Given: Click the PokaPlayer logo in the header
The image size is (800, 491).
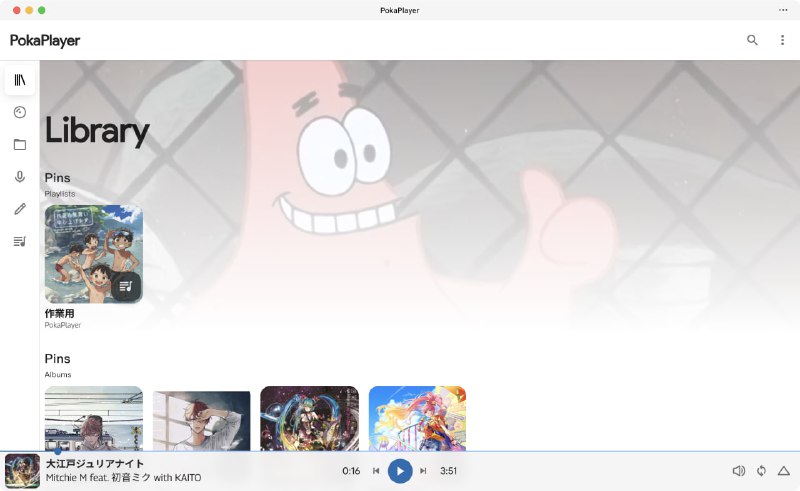Looking at the screenshot, I should click(x=45, y=41).
